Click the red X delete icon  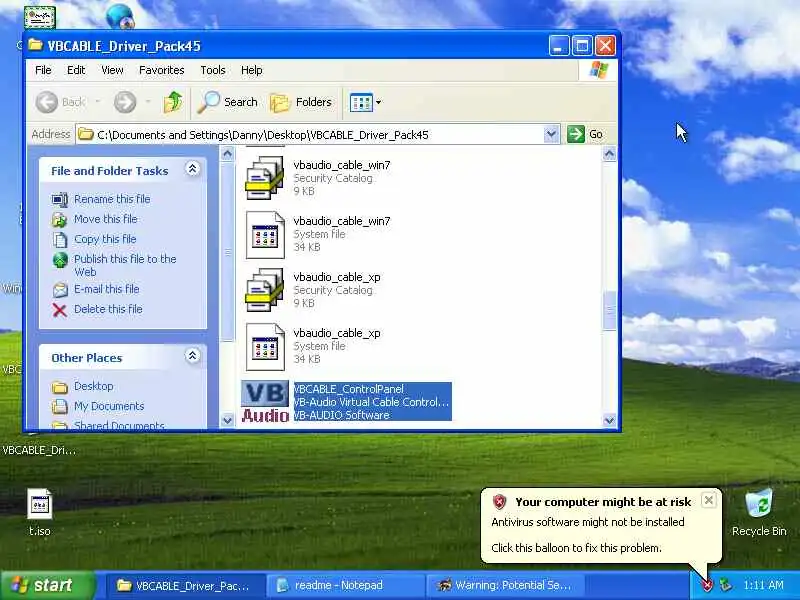(60, 310)
